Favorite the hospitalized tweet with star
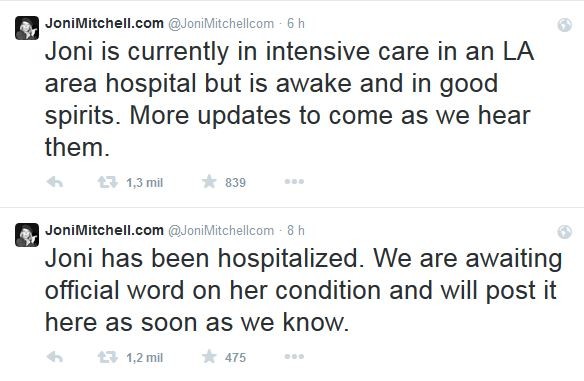This screenshot has height=381, width=584. pos(209,357)
